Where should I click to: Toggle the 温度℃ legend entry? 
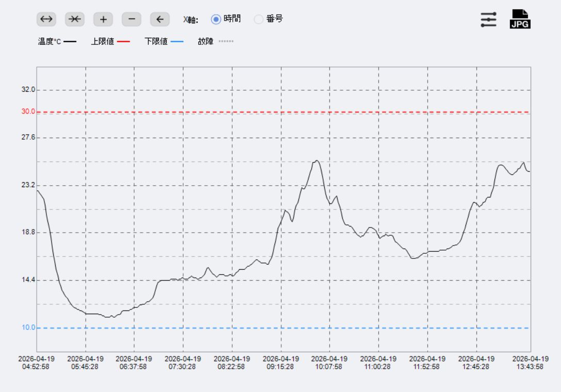tap(57, 41)
